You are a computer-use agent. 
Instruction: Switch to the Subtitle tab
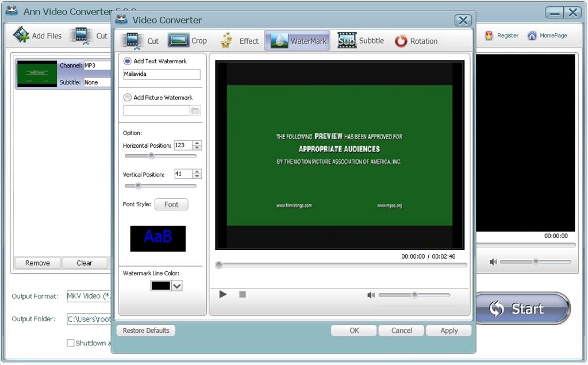pos(361,40)
